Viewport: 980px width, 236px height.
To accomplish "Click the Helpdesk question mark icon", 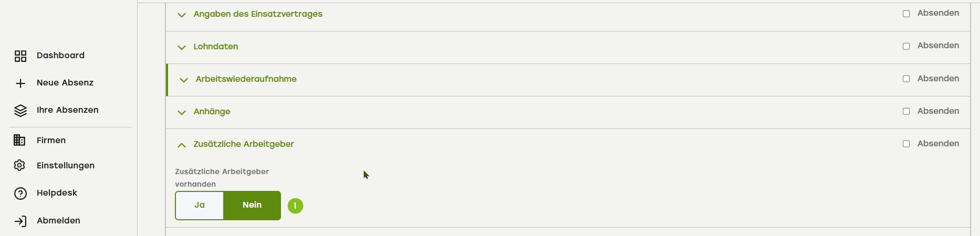I will [x=20, y=194].
